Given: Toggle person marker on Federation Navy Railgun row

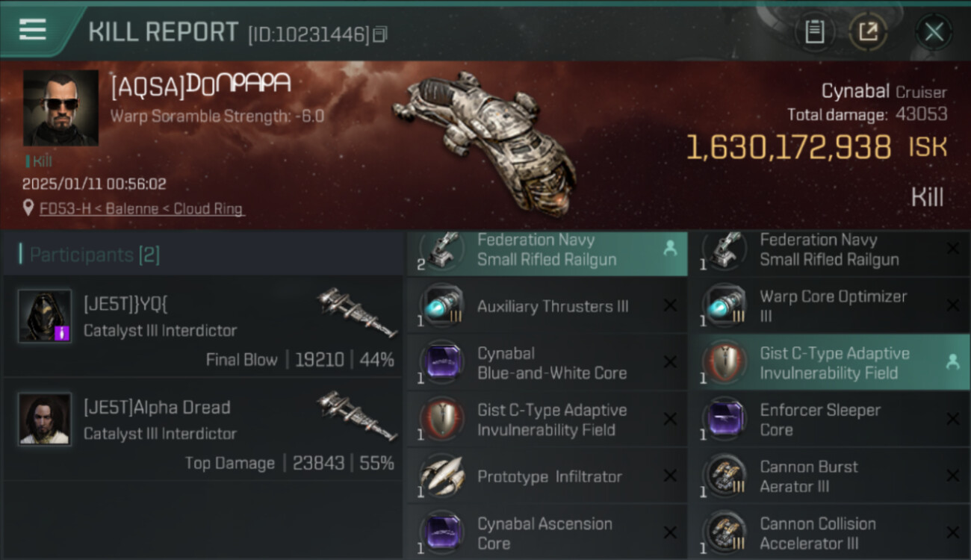Looking at the screenshot, I should [670, 249].
